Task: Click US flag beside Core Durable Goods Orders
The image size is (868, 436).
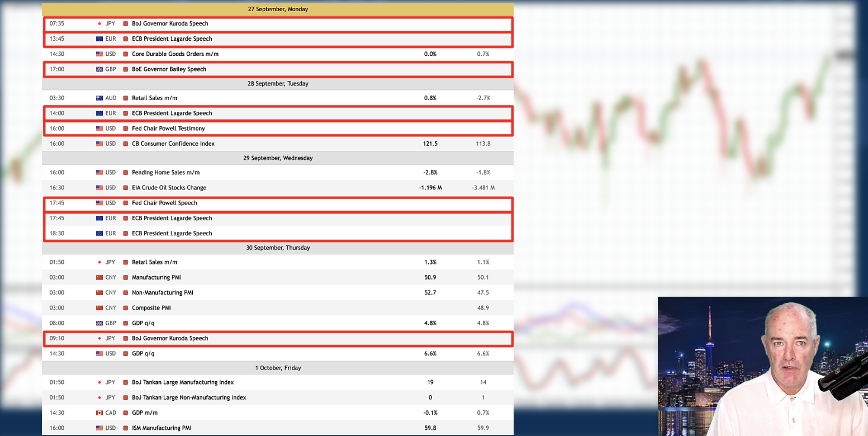Action: coord(99,54)
